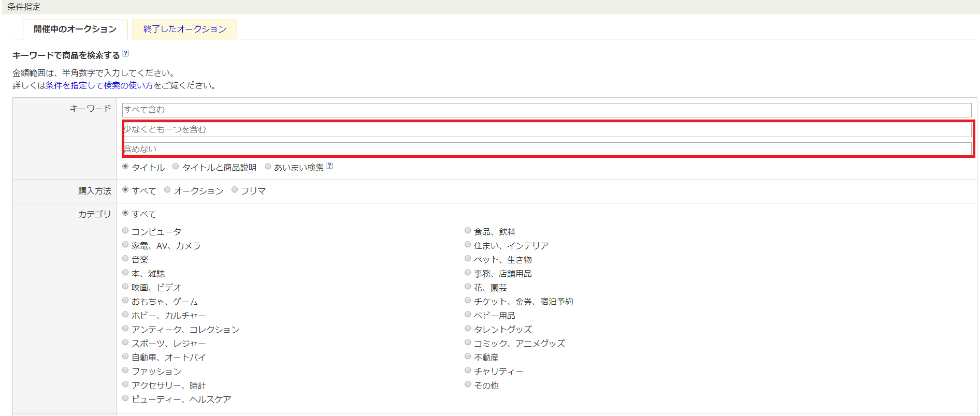
Task: Select ビューティー、ヘルスケア category
Action: tap(125, 398)
